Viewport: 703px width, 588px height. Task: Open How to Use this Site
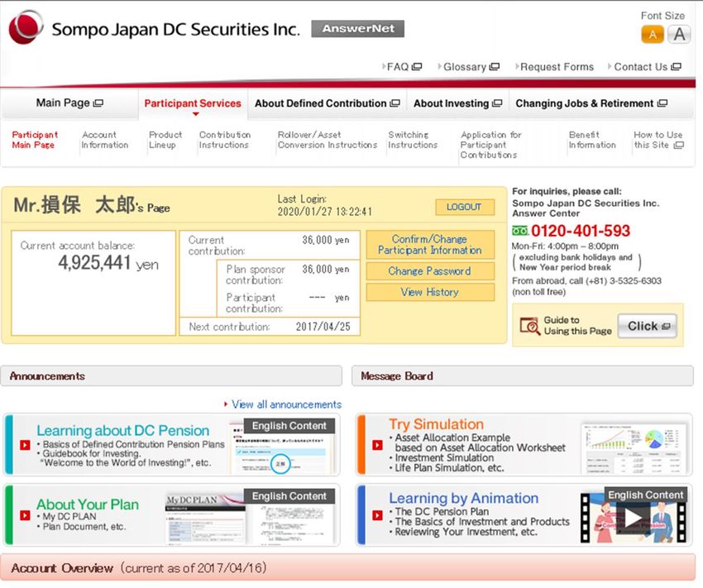(658, 140)
